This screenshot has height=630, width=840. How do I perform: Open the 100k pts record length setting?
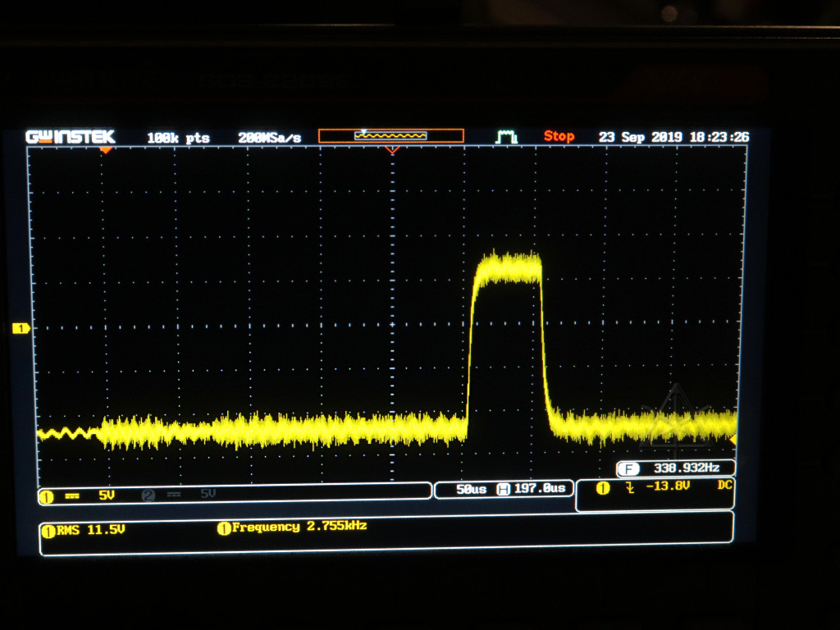click(178, 138)
